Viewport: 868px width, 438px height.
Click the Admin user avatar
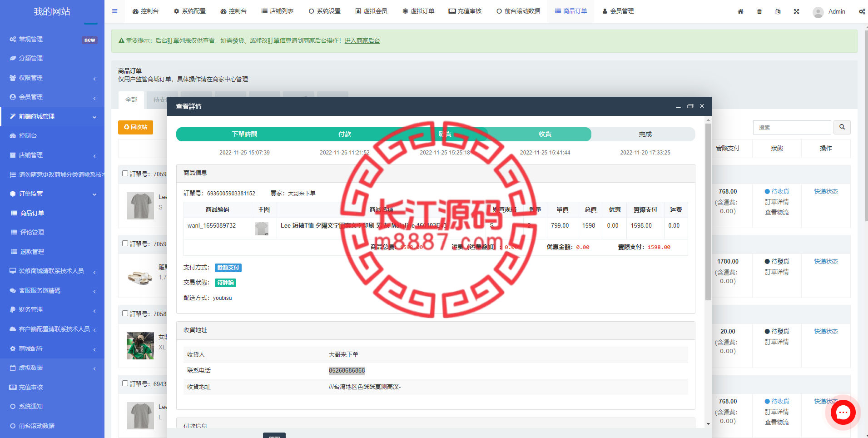(818, 12)
